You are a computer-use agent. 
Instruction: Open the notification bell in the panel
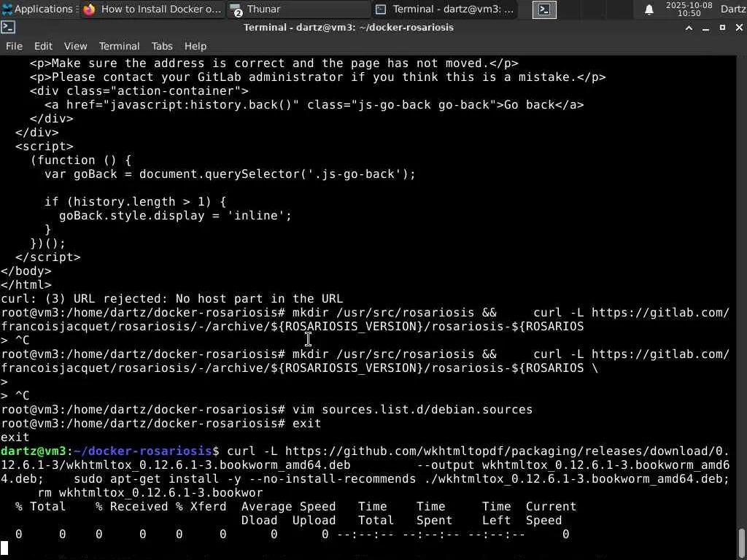649,9
